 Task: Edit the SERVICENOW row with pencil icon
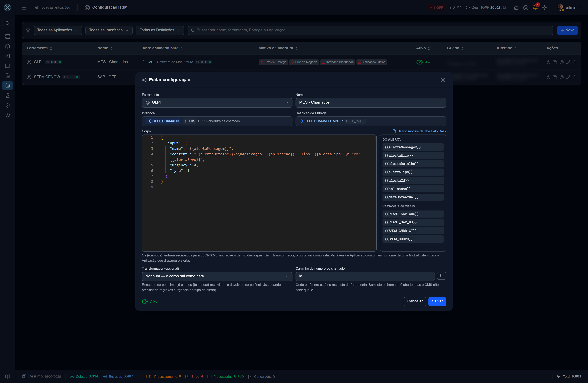click(568, 77)
